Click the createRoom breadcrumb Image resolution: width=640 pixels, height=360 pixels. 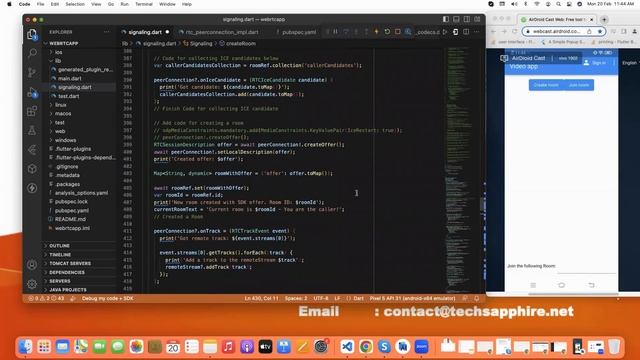pyautogui.click(x=240, y=43)
